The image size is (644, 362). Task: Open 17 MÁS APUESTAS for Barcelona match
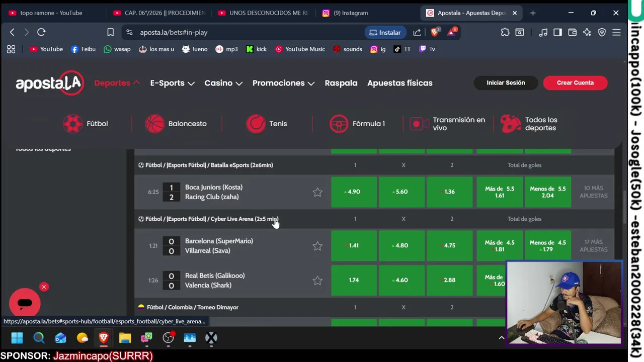tap(593, 246)
